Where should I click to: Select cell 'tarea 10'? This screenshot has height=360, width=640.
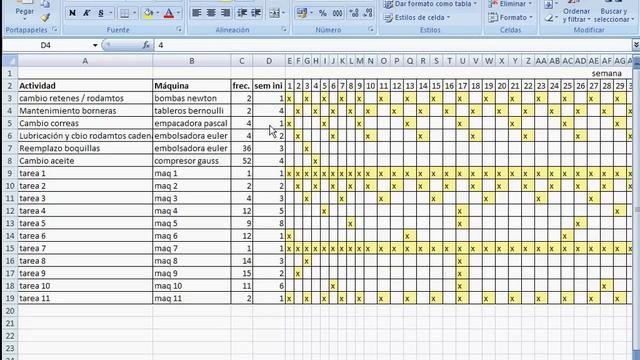click(85, 286)
